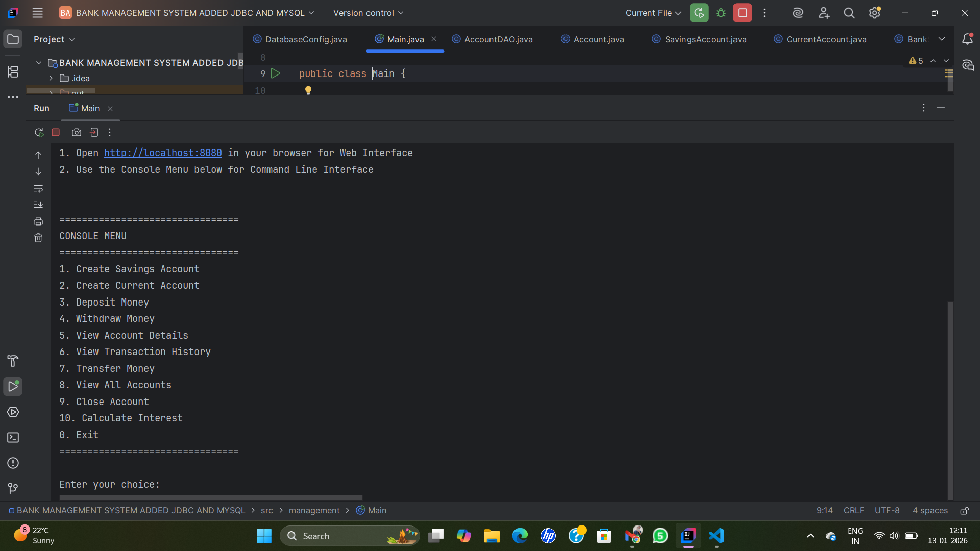The image size is (980, 551).
Task: Click the Rerun Main icon in Run toolbar
Action: (39, 132)
